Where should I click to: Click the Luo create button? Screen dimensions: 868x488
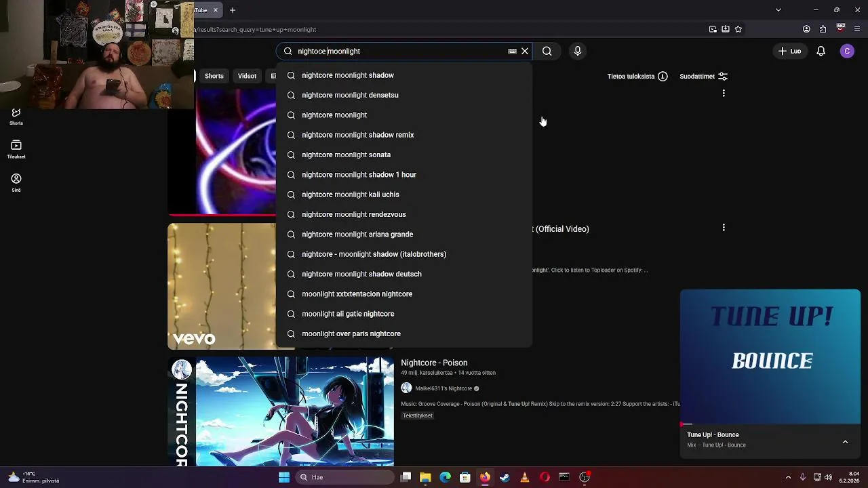click(789, 51)
